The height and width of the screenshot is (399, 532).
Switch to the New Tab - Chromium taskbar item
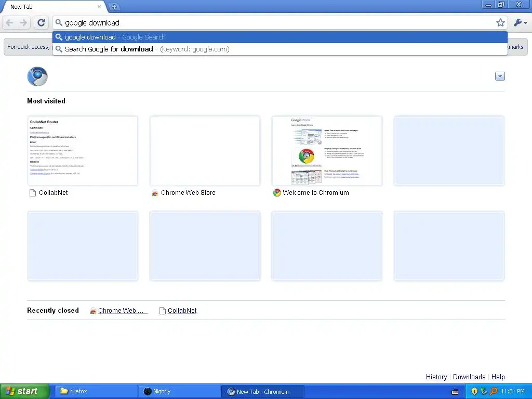coord(262,391)
